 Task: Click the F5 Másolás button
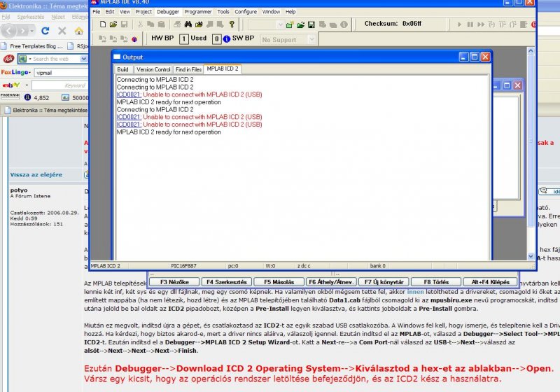coord(279,282)
